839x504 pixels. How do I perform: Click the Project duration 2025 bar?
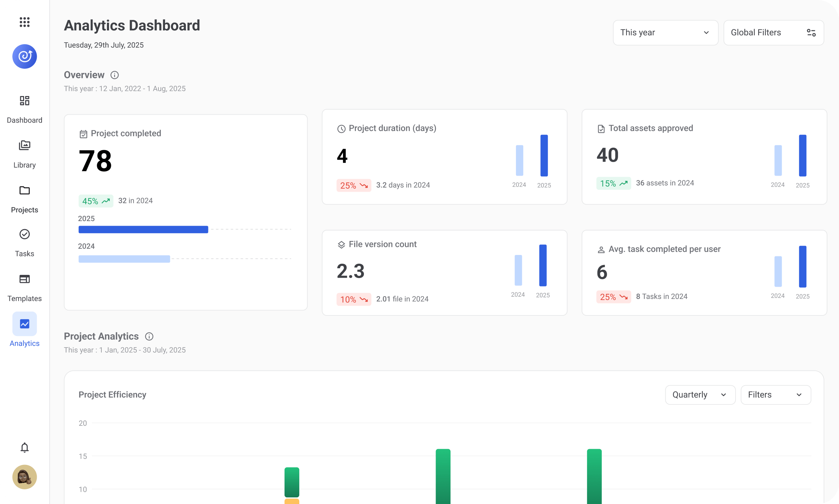pos(544,155)
